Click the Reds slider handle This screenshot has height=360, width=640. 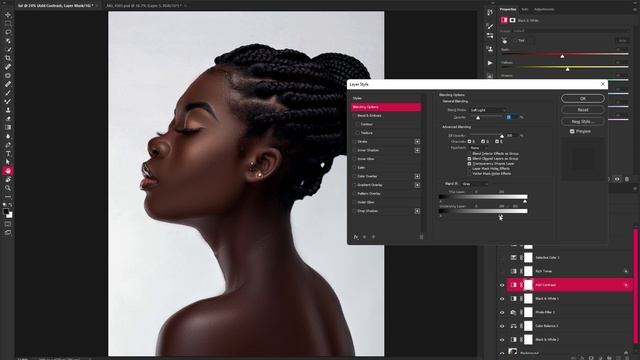(x=562, y=56)
